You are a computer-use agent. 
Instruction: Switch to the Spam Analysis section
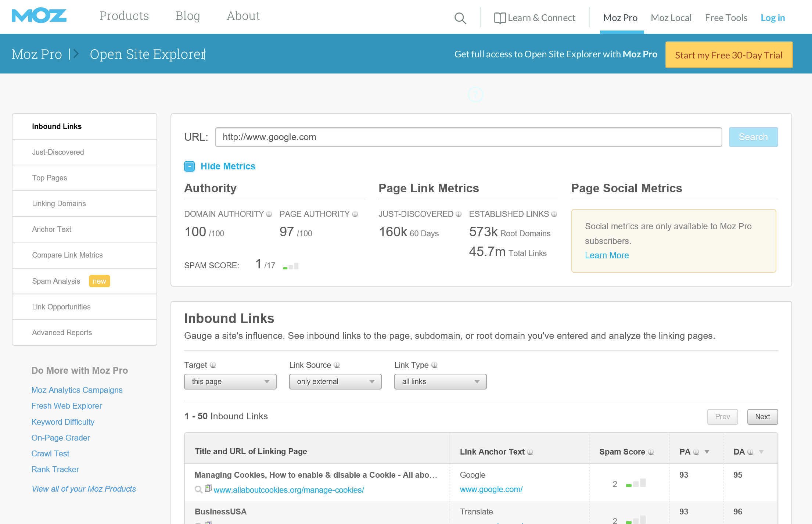pos(56,281)
